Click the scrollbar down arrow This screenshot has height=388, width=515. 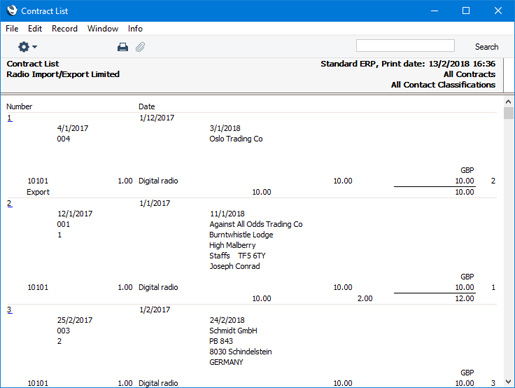coord(508,382)
